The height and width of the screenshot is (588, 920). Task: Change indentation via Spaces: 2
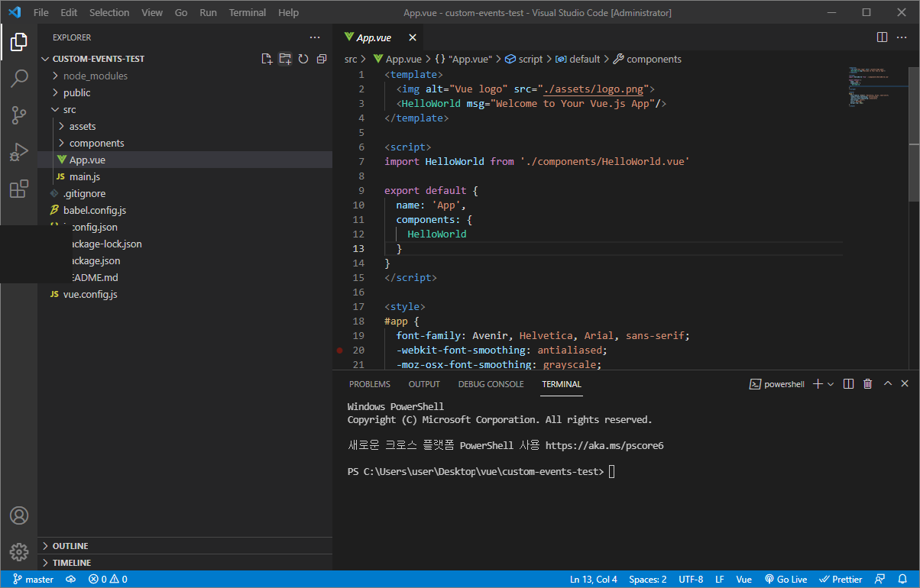[x=648, y=580]
